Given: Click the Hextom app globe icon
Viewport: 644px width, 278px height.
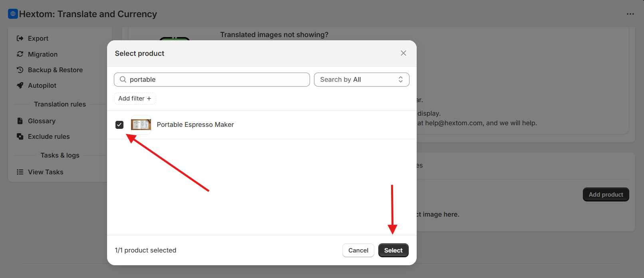Looking at the screenshot, I should point(13,14).
